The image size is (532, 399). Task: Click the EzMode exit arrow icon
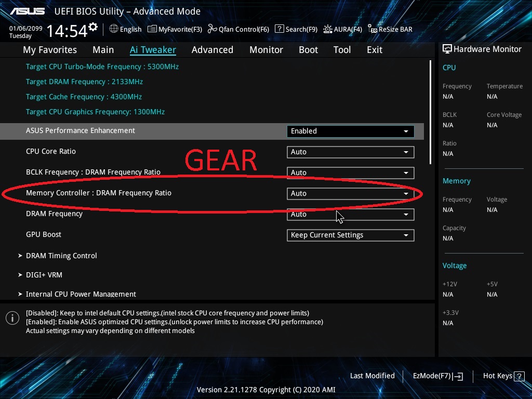click(x=458, y=376)
